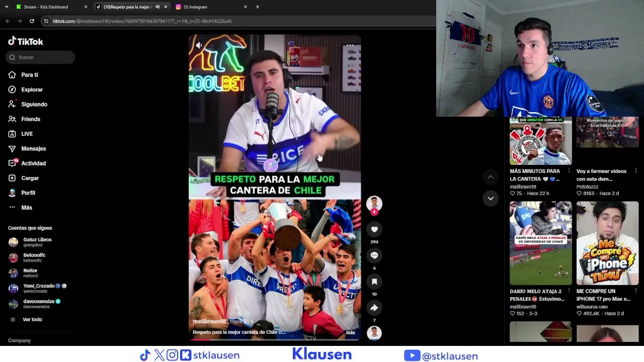The width and height of the screenshot is (644, 362).
Task: Go to the previous video arrow
Action: coord(491,177)
